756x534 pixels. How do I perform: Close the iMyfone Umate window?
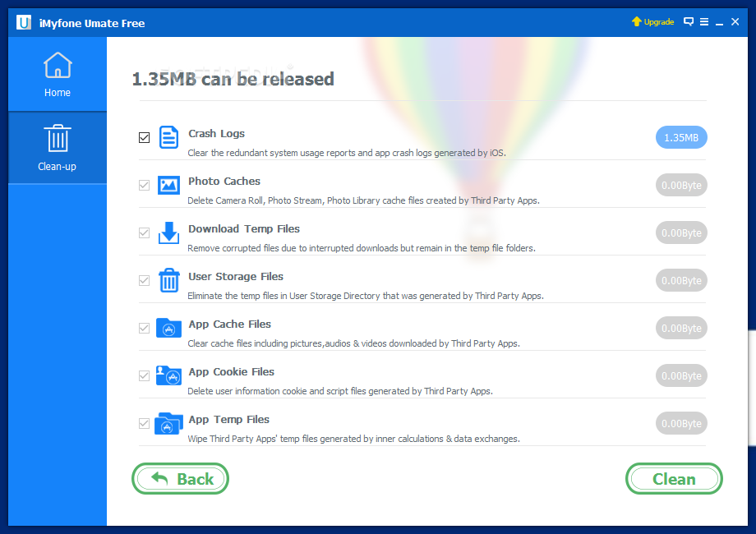(735, 21)
